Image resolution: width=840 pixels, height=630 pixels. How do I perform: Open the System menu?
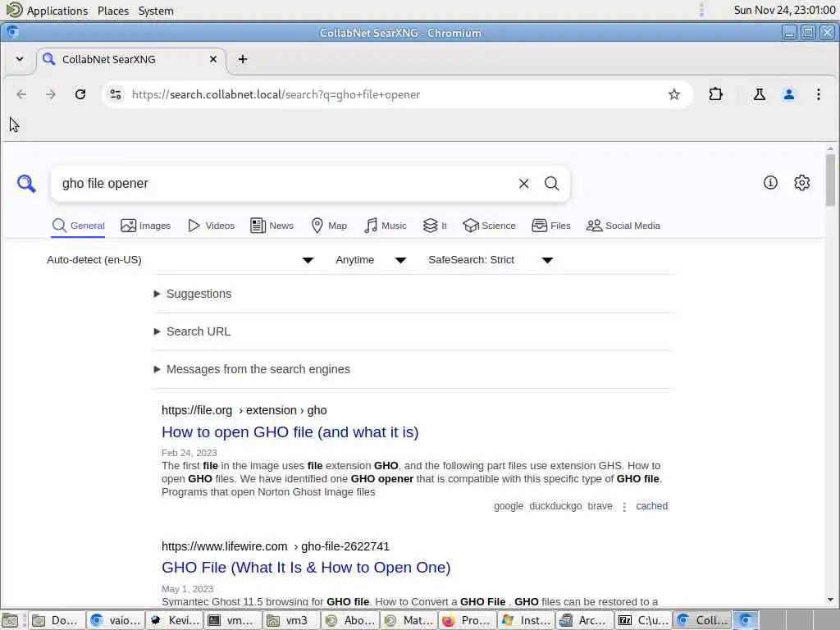156,11
